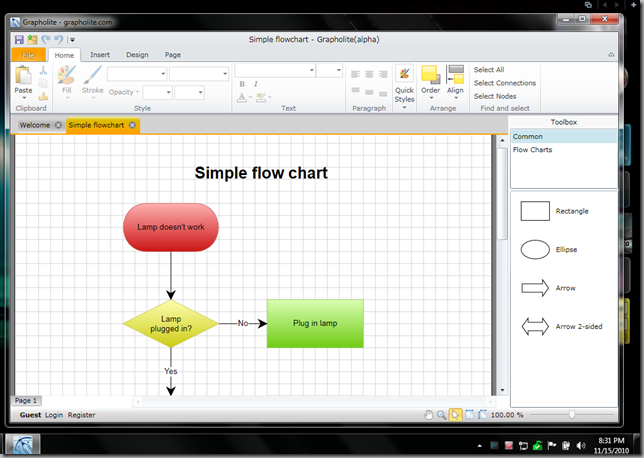The height and width of the screenshot is (458, 644).
Task: Pick the Arrow 2-sided shape in Toolbox
Action: (535, 327)
